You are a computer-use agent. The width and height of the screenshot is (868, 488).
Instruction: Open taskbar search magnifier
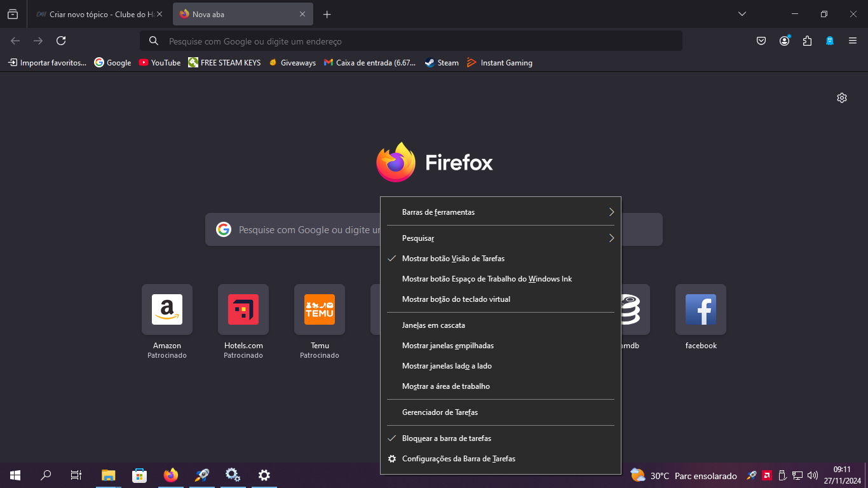coord(46,475)
